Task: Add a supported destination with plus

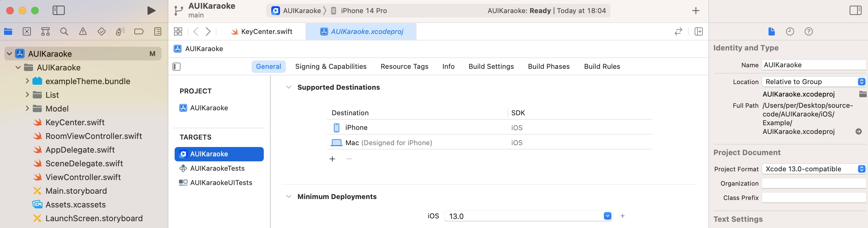Action: click(332, 159)
